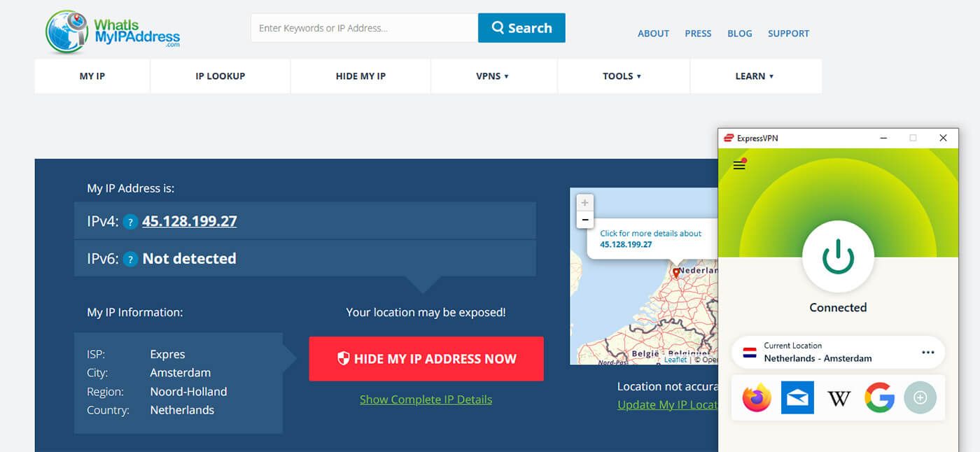Viewport: 980px width, 452px height.
Task: Open the Google shortcut
Action: pyautogui.click(x=879, y=397)
